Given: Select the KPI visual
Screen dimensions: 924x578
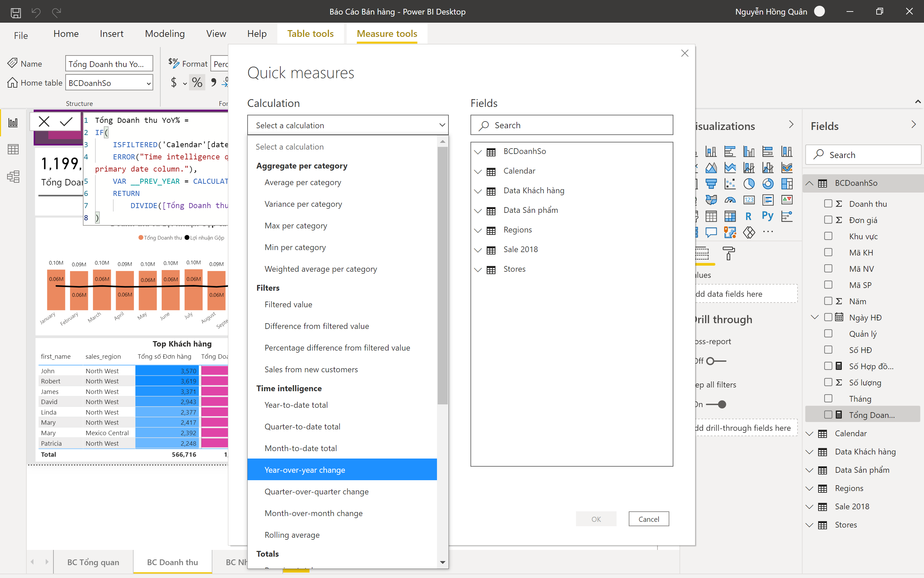Looking at the screenshot, I should [787, 200].
